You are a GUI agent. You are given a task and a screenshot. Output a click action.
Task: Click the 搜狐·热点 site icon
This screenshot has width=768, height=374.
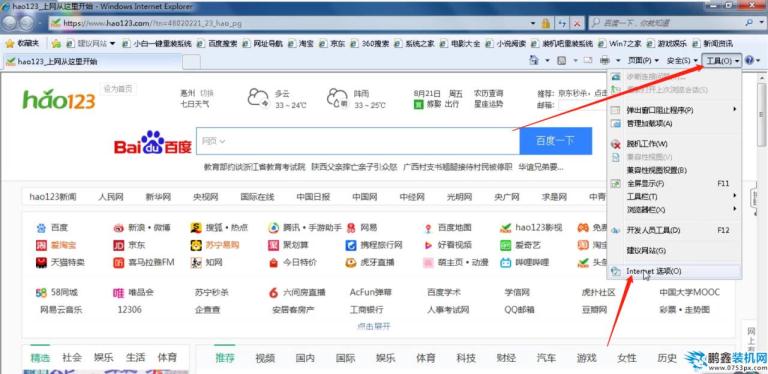click(196, 228)
